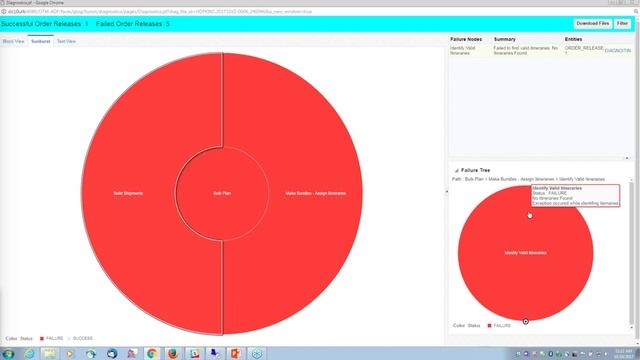Click the Bluetooth tray icon
The width and height of the screenshot is (640, 360).
550,354
